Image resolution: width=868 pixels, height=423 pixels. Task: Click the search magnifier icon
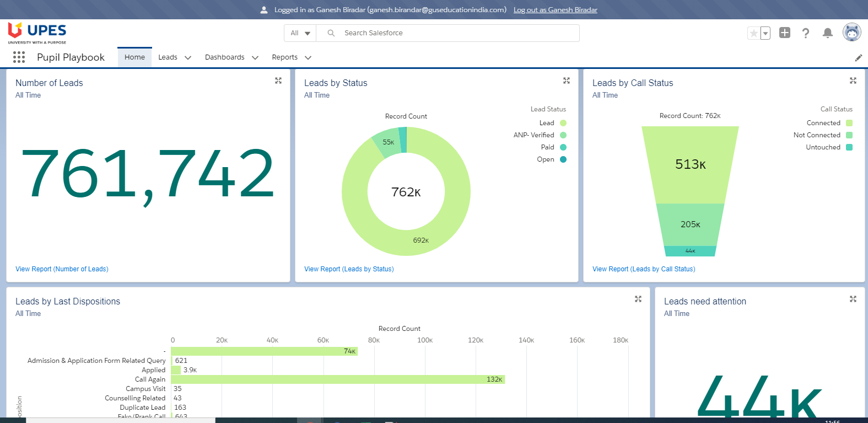point(331,33)
